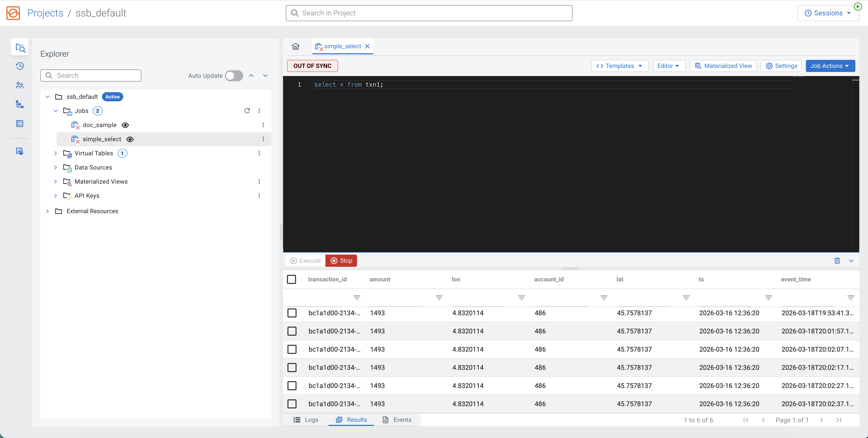This screenshot has width=868, height=438.
Task: Show the simple_select job preview eye toggle
Action: (x=130, y=139)
